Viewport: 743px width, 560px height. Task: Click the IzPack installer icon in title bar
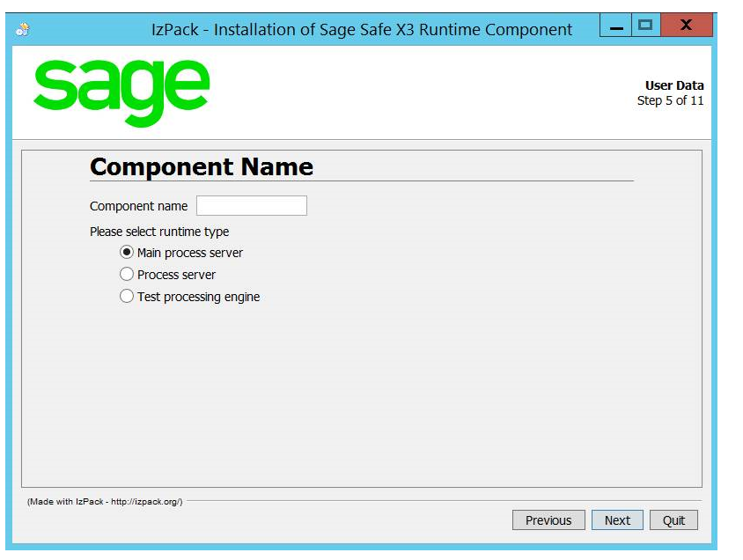pos(22,29)
